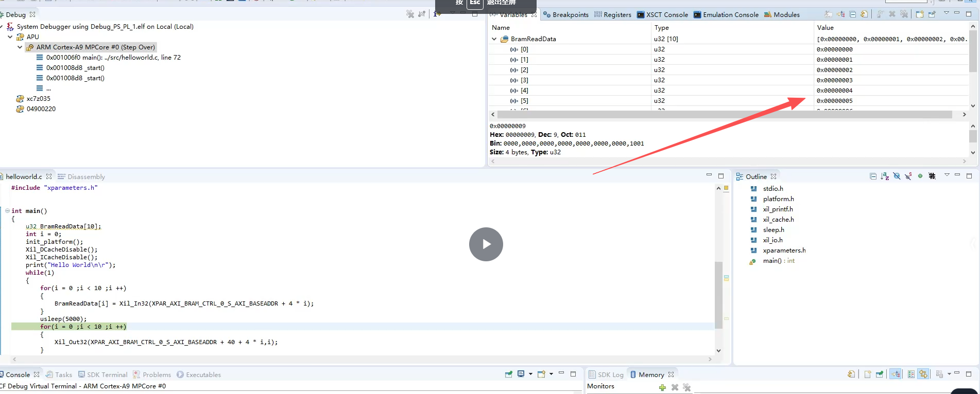Click Value column header in Variables
The width and height of the screenshot is (980, 394).
pyautogui.click(x=825, y=28)
